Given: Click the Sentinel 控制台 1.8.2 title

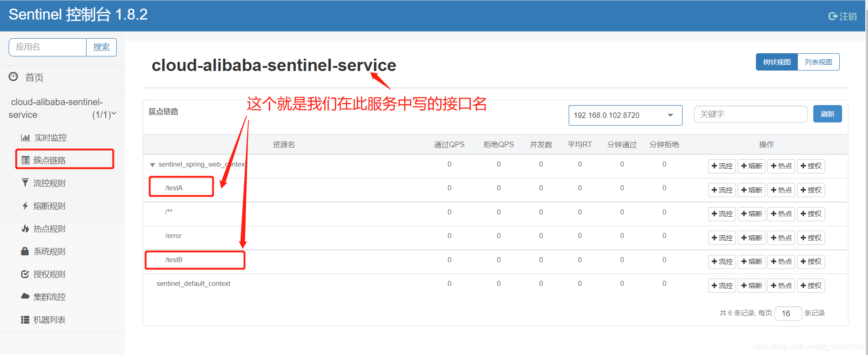Looking at the screenshot, I should click(78, 15).
